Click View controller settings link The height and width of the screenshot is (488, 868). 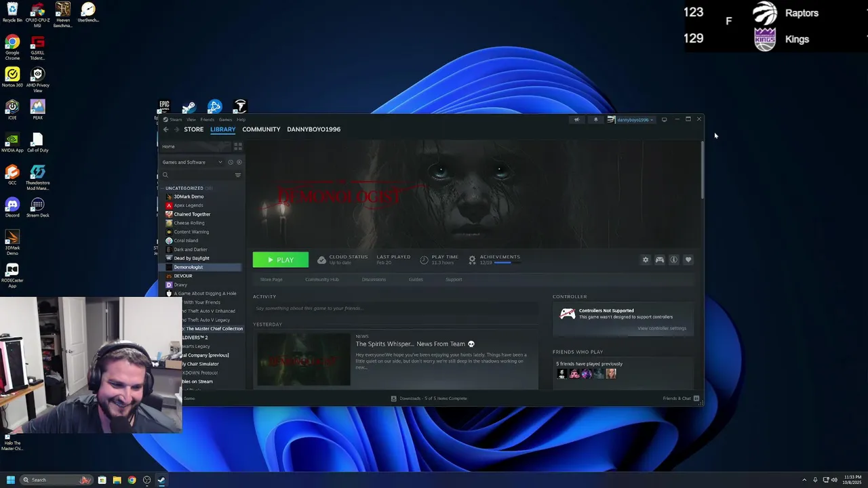662,328
